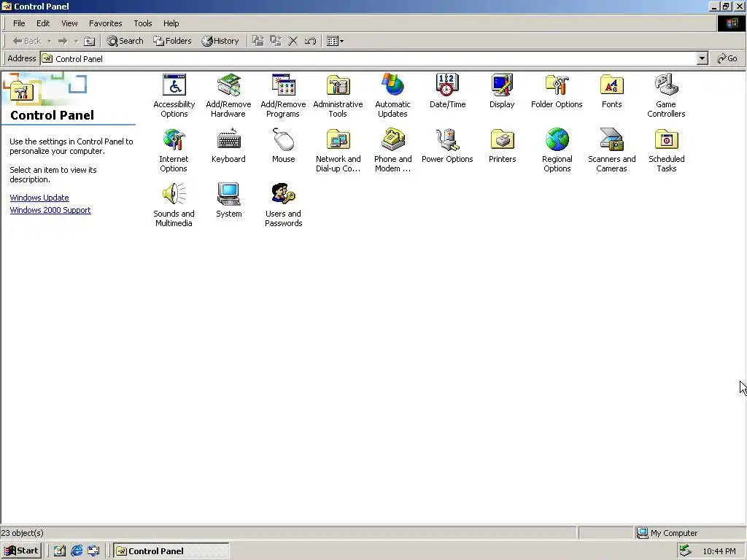Toggle the Folders pane
The image size is (747, 560).
click(172, 41)
